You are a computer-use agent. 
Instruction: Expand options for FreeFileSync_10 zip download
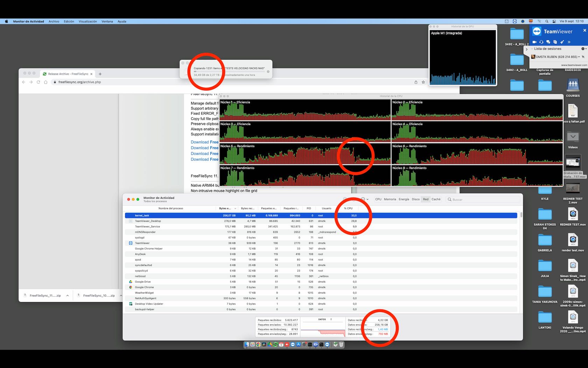[121, 295]
